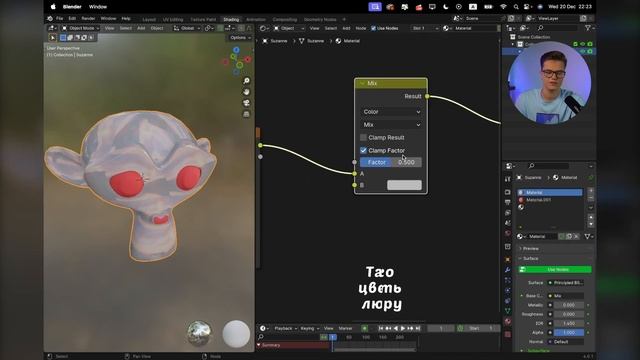
Task: Open the Scene properties tab icon
Action: tap(508, 223)
